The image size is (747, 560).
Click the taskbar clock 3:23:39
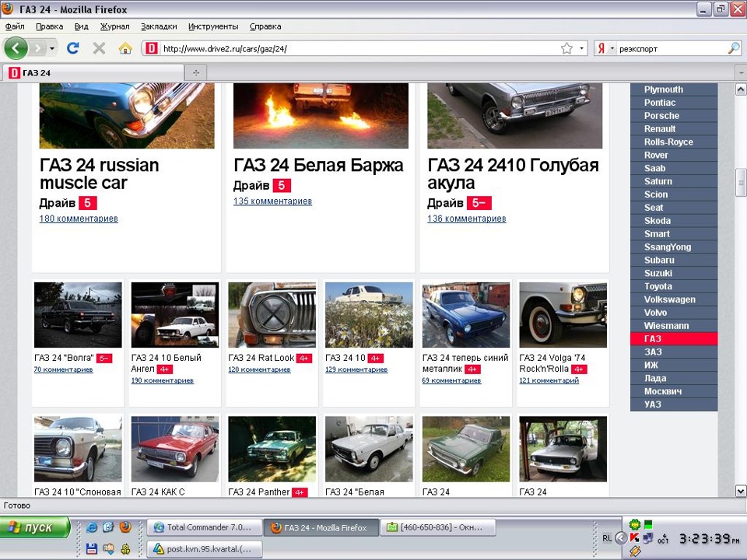pyautogui.click(x=709, y=538)
